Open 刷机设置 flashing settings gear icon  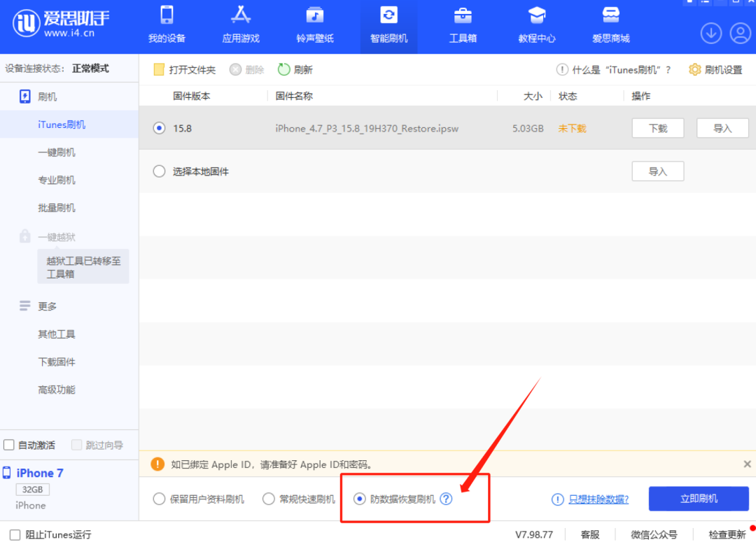point(695,69)
